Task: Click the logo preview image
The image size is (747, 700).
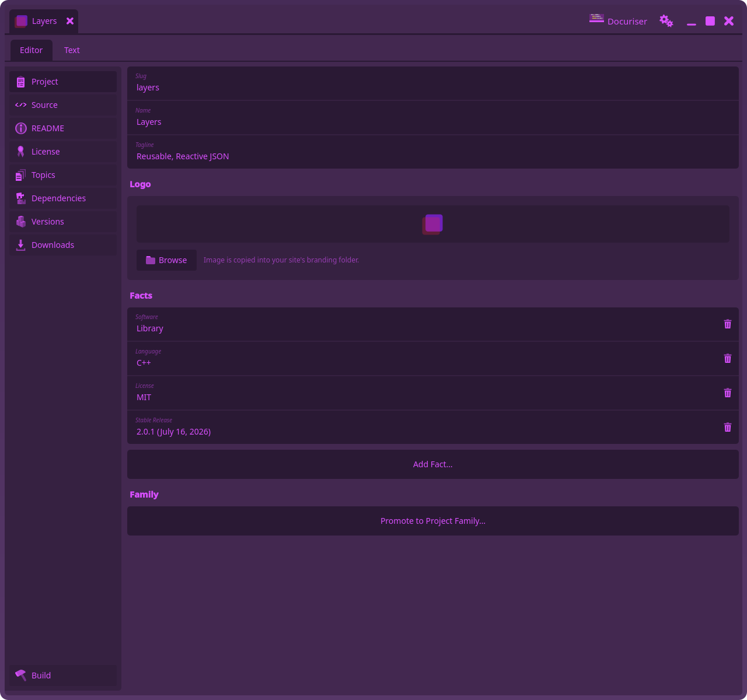Action: pyautogui.click(x=432, y=225)
